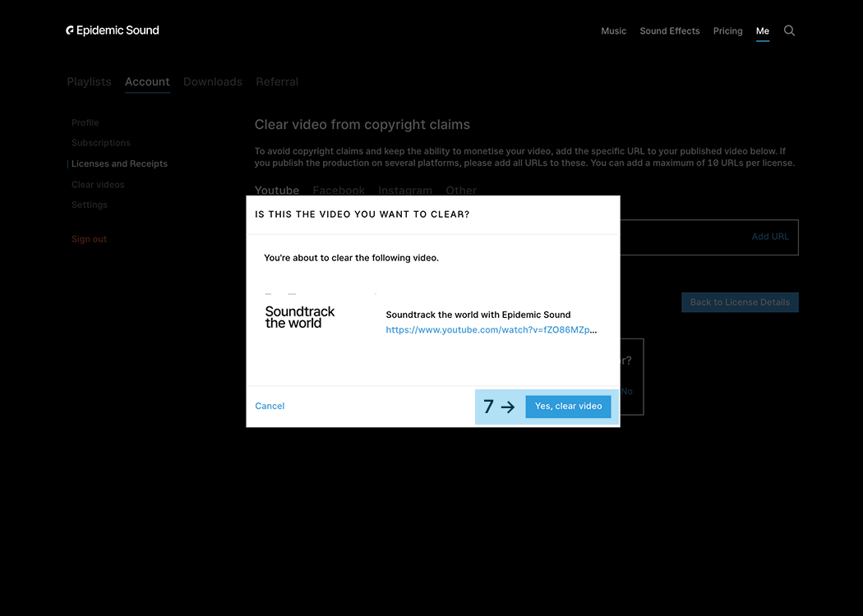Click the search magnifier icon

coord(789,30)
